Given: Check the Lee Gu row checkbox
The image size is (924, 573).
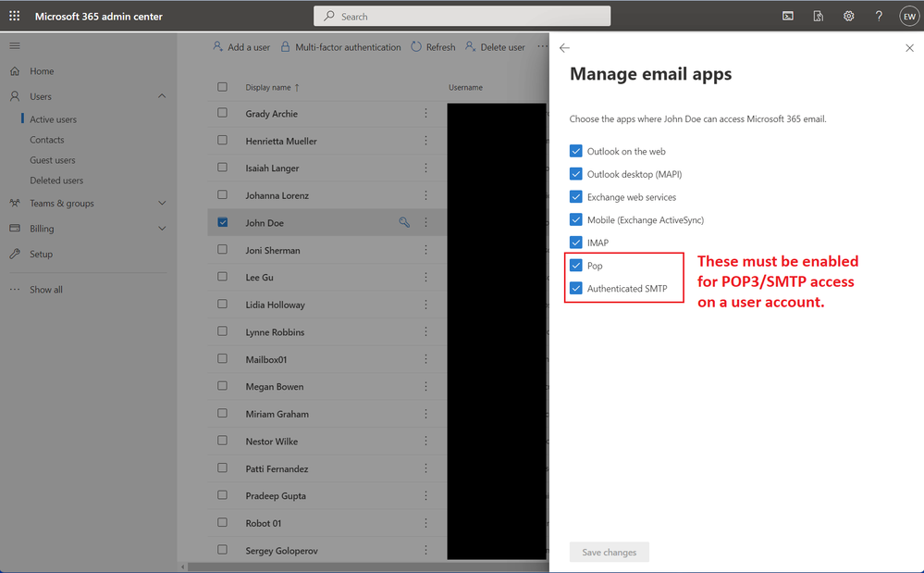Looking at the screenshot, I should click(x=222, y=277).
